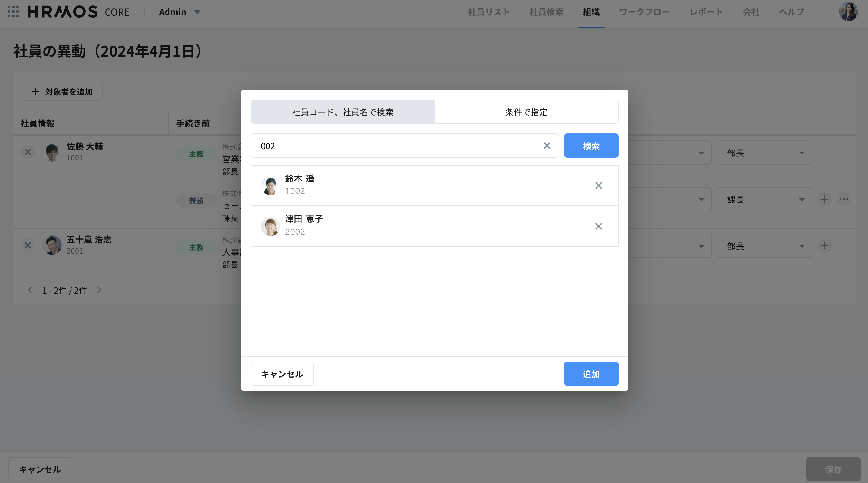Viewport: 868px width, 483px height.
Task: Go to the next page arrow
Action: (x=99, y=290)
